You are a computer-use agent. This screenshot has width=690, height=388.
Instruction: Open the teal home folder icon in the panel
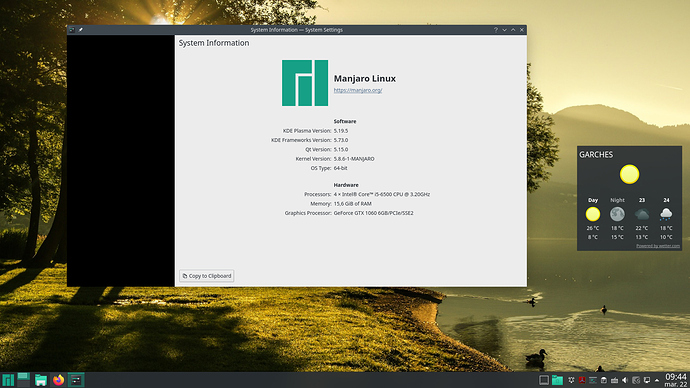tap(558, 380)
